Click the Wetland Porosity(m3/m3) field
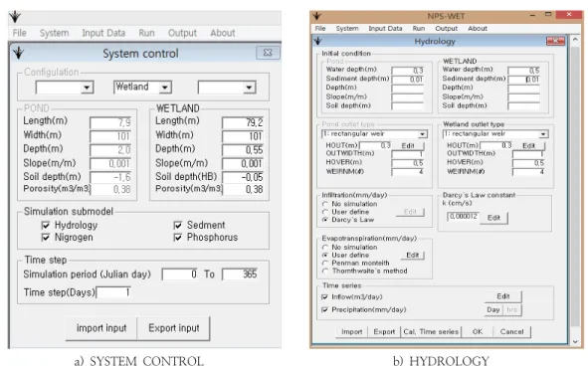Screen dimensions: 588x366 click(x=243, y=189)
